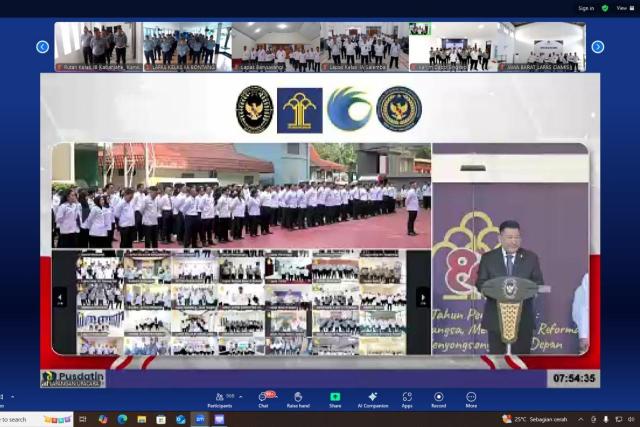Image resolution: width=640 pixels, height=427 pixels.
Task: Click the Raise hand icon
Action: click(298, 398)
